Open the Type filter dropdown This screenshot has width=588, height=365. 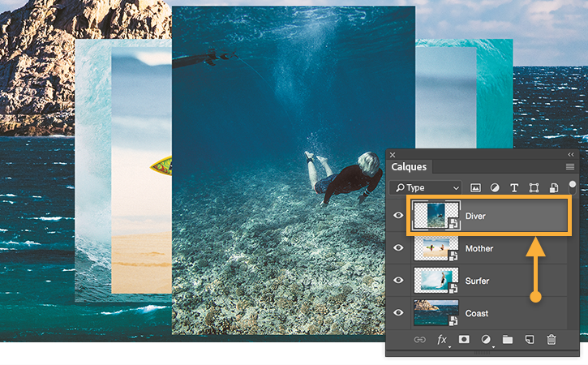[425, 187]
